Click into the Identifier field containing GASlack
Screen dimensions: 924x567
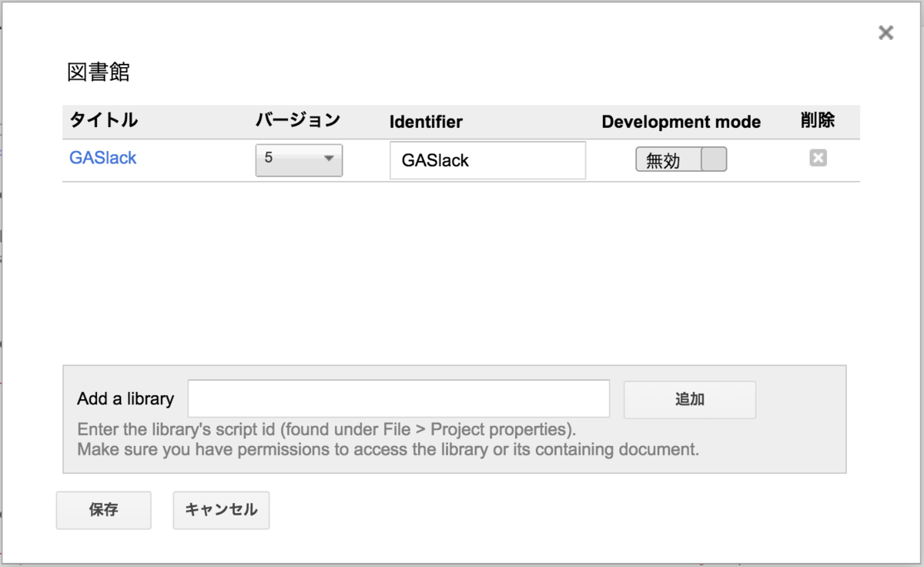487,160
